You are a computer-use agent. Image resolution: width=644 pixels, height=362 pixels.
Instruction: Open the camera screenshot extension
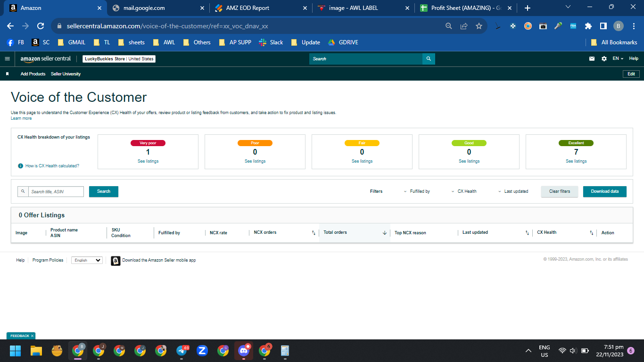pyautogui.click(x=543, y=26)
